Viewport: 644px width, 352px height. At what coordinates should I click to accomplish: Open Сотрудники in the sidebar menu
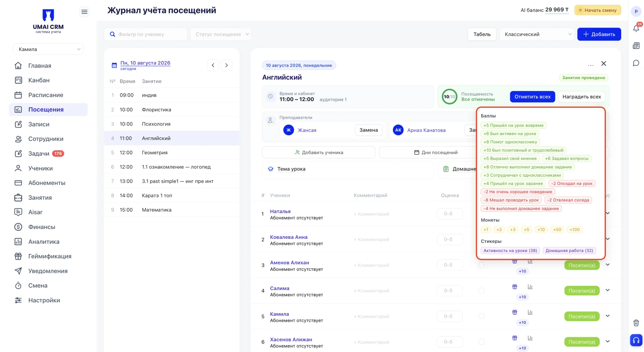coord(48,139)
